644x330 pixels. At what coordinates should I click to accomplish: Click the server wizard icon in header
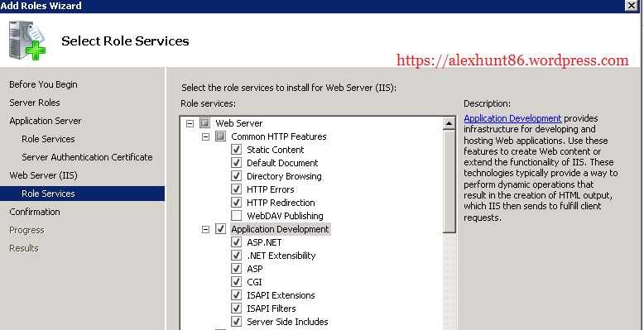27,41
